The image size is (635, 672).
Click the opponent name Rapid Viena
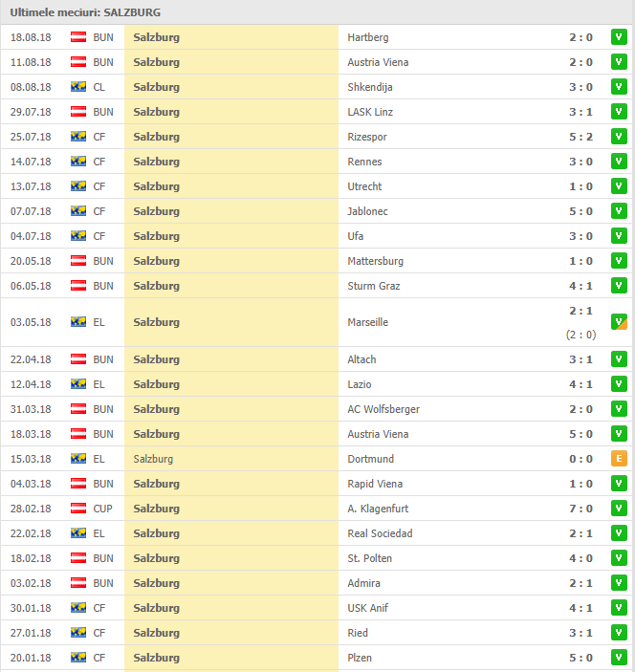tap(375, 484)
